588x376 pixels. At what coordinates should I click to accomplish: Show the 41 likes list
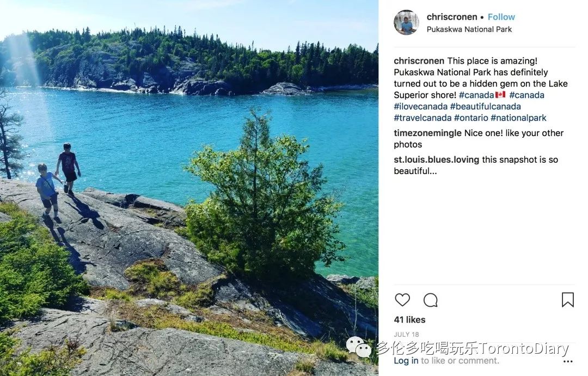(409, 320)
